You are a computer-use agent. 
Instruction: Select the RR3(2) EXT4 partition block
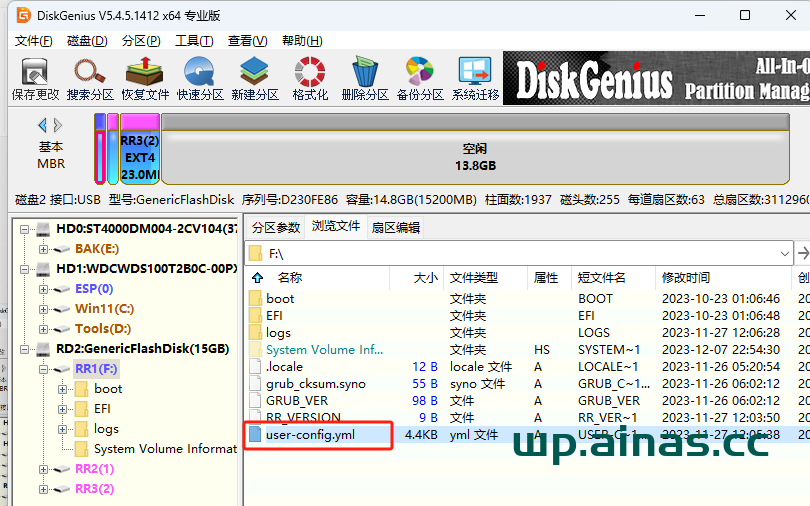pyautogui.click(x=139, y=149)
